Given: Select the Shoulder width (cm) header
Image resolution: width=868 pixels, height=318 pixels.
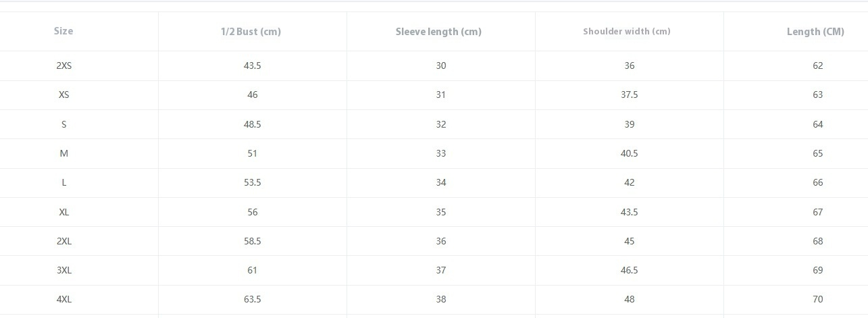Looking at the screenshot, I should pos(627,31).
